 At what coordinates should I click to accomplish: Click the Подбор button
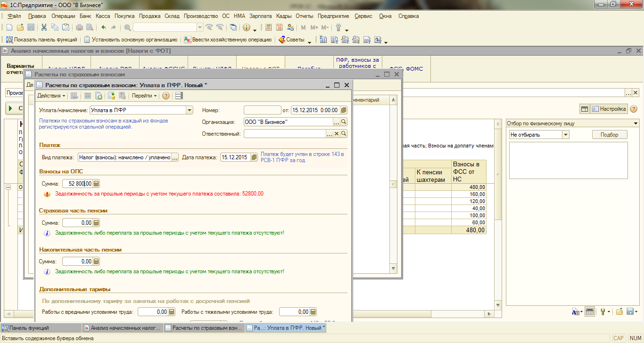pos(610,135)
